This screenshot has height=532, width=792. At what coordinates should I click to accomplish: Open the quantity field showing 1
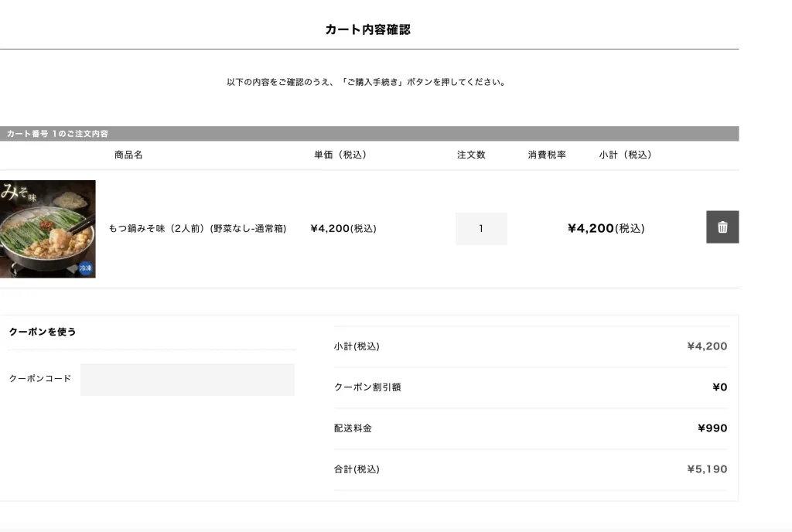coord(481,228)
